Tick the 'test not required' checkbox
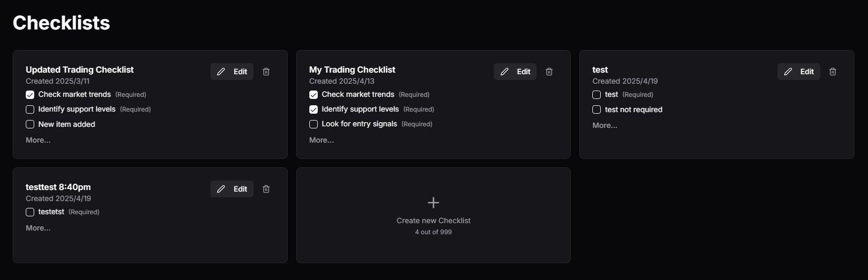This screenshot has width=868, height=280. coord(597,109)
